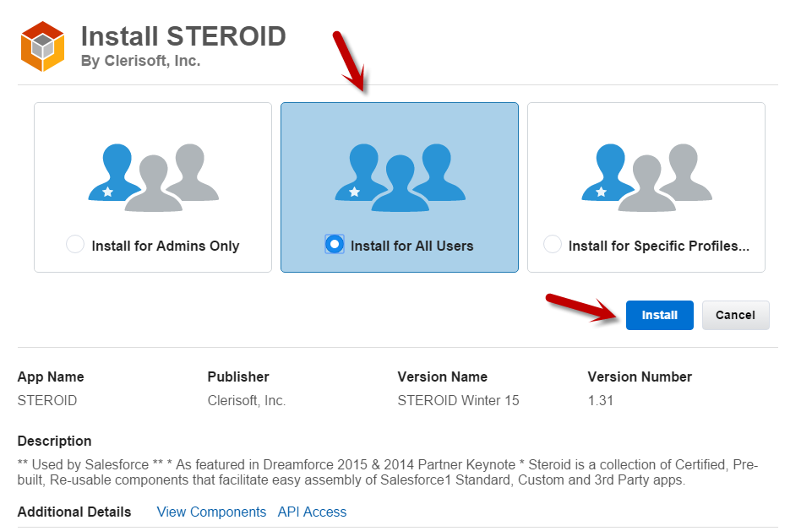Viewport: 812px width, 531px height.
Task: Click the Install for All Users label
Action: click(411, 246)
